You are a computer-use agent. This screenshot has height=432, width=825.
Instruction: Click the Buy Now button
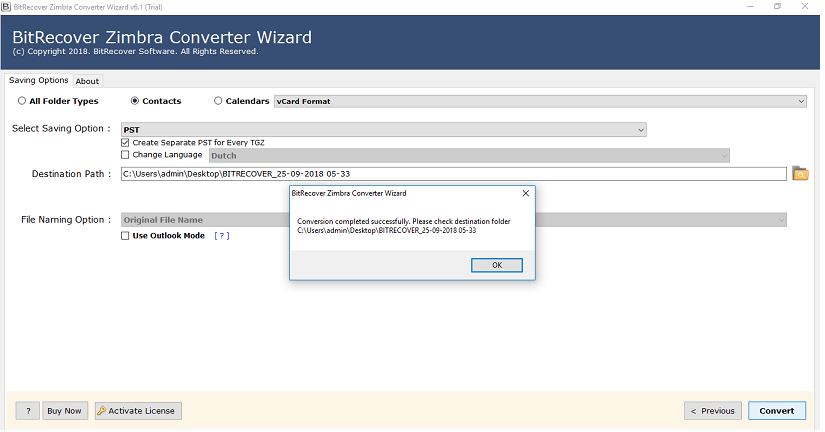tap(64, 410)
